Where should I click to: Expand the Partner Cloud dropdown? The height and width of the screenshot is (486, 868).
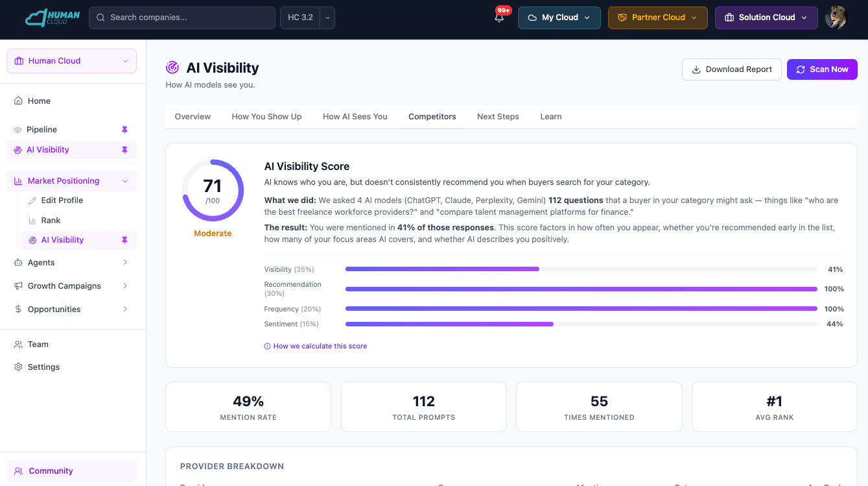point(694,18)
